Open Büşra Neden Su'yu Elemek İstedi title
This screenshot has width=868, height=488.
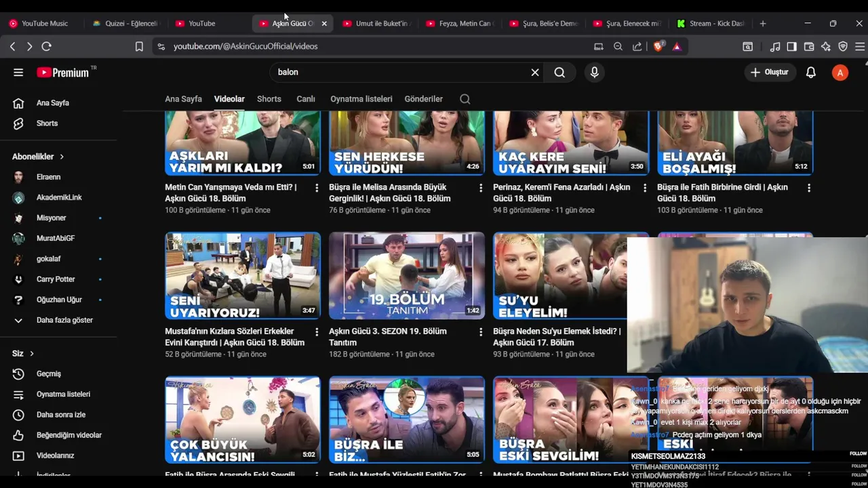coord(557,337)
